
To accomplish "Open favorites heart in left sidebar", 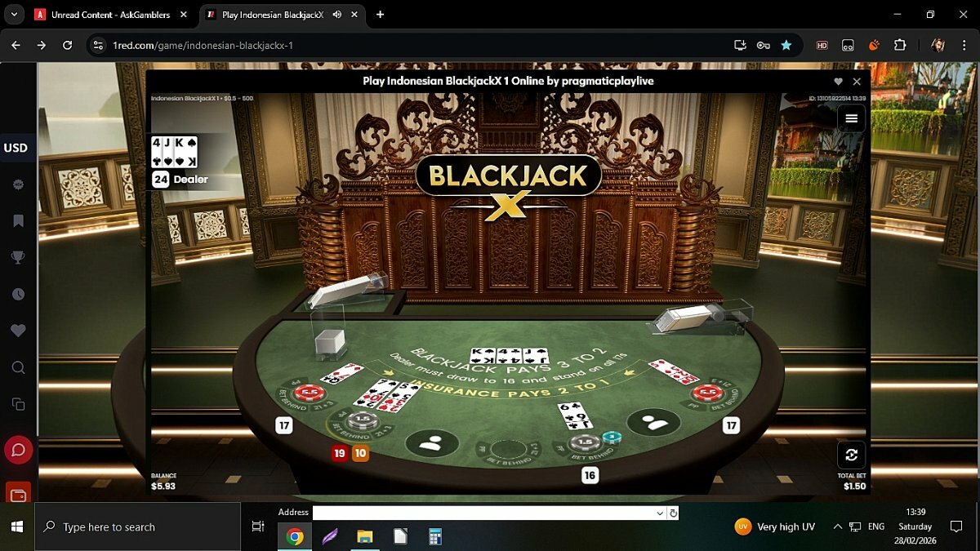I will pos(18,331).
